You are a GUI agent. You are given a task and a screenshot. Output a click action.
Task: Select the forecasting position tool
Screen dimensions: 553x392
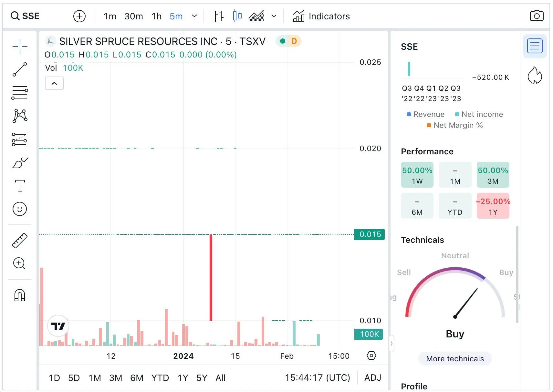tap(20, 139)
